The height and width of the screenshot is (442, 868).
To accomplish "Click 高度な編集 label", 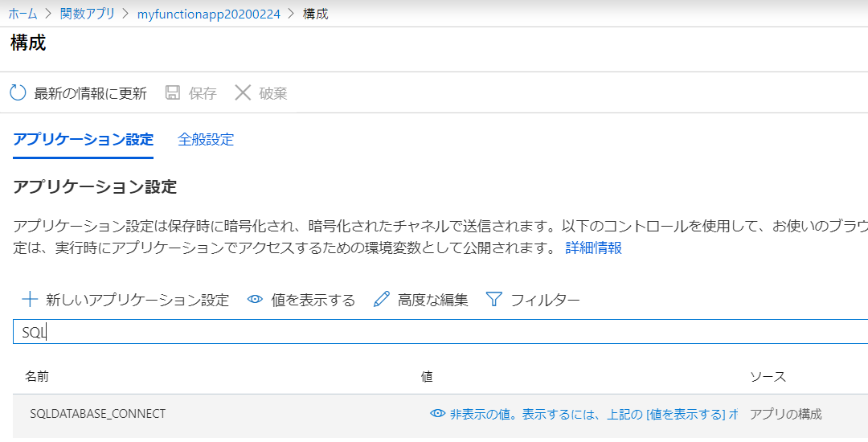I will (x=432, y=300).
